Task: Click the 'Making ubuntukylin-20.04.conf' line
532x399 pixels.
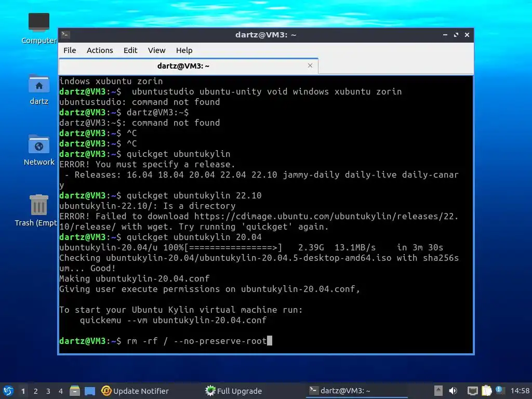Action: coord(135,278)
